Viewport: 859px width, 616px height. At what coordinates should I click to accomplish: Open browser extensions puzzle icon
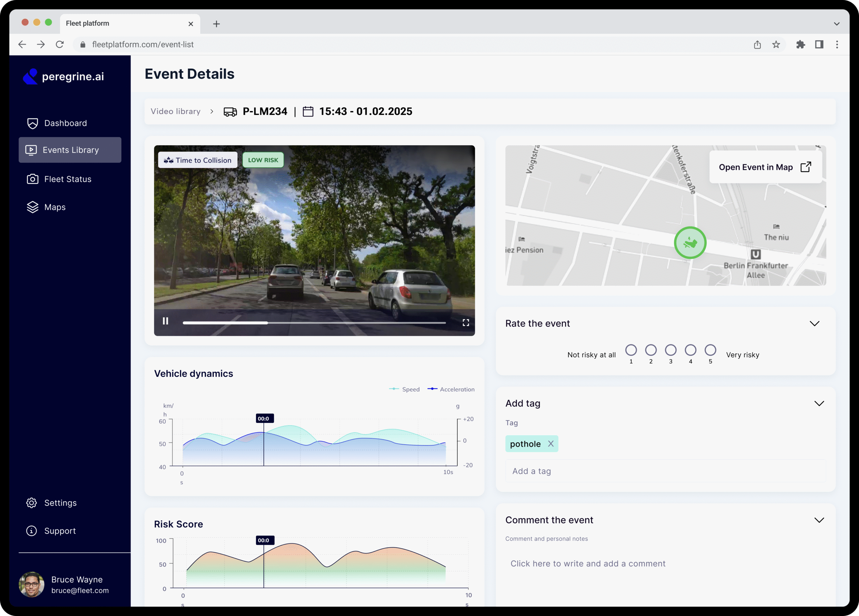click(x=800, y=45)
